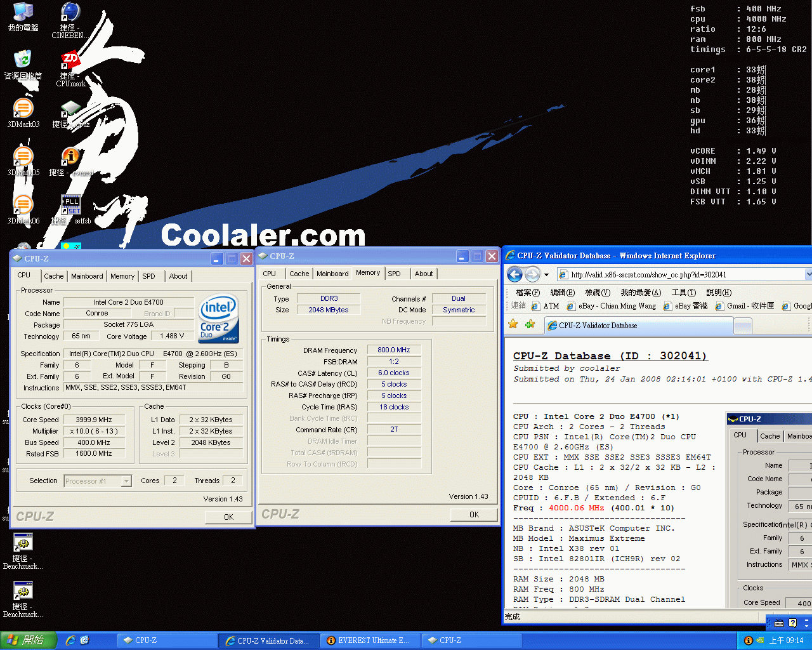Image resolution: width=812 pixels, height=650 pixels.
Task: Open the 檢視(V) View menu in Internet Explorer
Action: tap(598, 293)
